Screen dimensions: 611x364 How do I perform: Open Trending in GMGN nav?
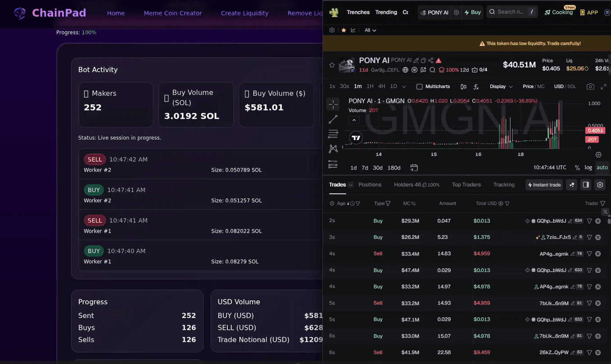[x=386, y=12]
